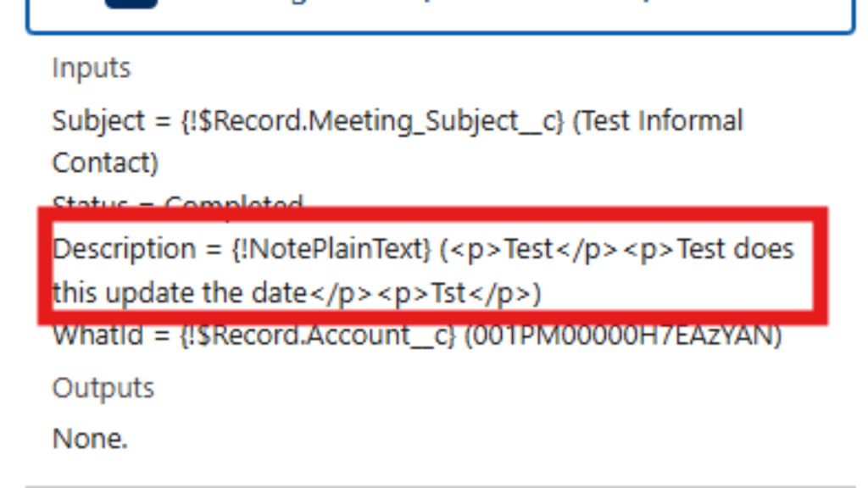Click the 001PM00000H7EAzYAN record ID
This screenshot has height=488, width=868.
pyautogui.click(x=622, y=335)
